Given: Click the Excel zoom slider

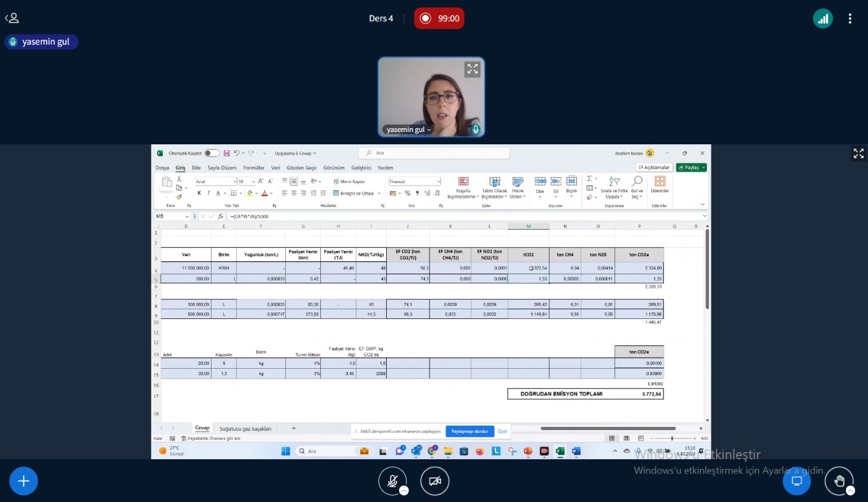Looking at the screenshot, I should coord(672,438).
